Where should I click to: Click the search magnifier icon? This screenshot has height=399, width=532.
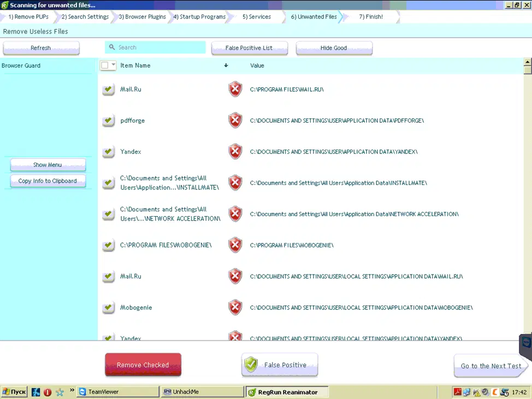click(112, 47)
